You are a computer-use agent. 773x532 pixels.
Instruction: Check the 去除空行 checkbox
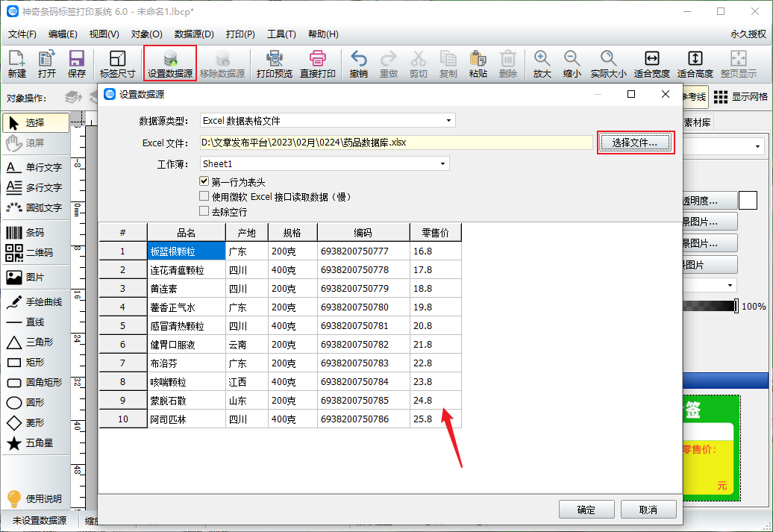pos(204,211)
